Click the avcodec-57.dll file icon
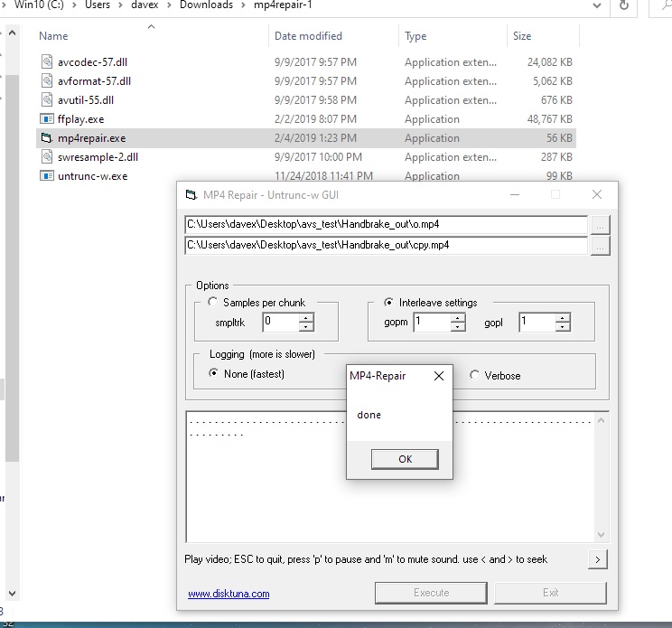 tap(47, 61)
